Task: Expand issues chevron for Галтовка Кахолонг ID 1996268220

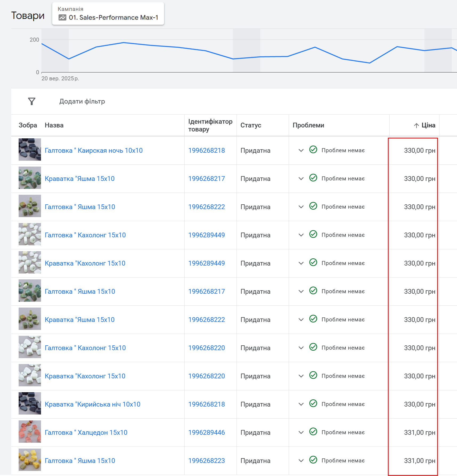Action: coord(301,348)
